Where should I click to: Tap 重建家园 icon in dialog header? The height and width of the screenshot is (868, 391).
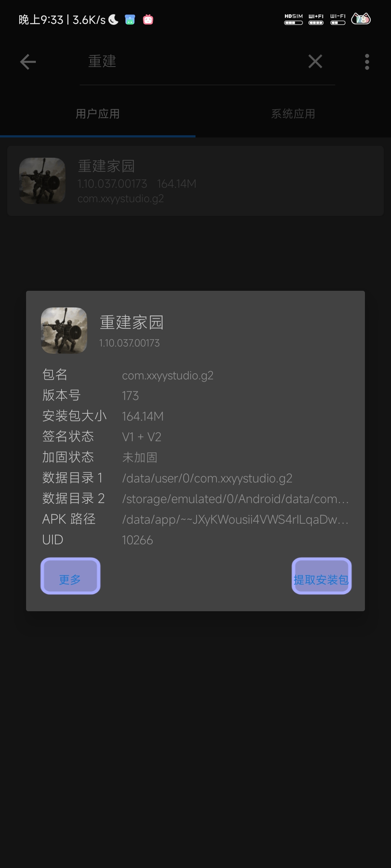(x=64, y=331)
